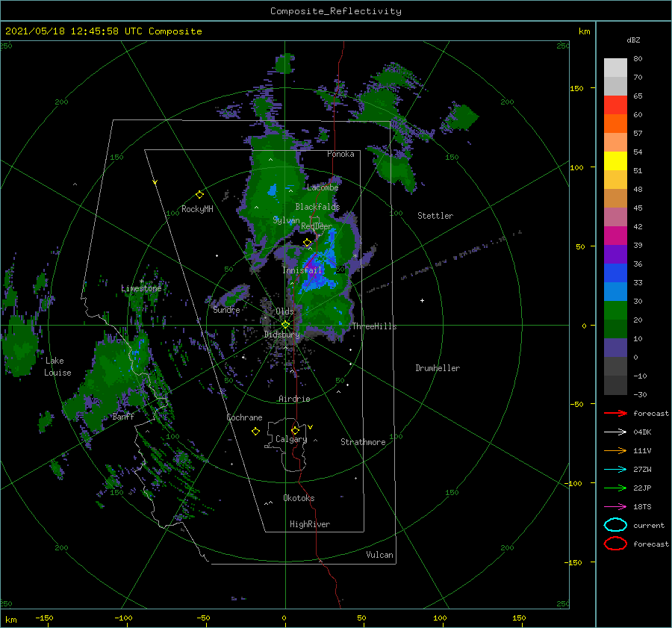The height and width of the screenshot is (628, 672).
Task: Click the Airdrie city label
Action: click(294, 399)
